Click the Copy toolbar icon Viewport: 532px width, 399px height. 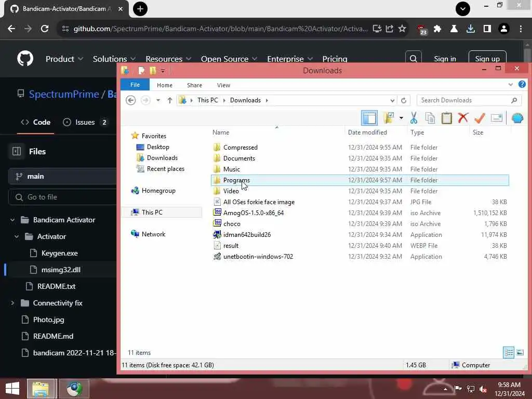tap(430, 118)
